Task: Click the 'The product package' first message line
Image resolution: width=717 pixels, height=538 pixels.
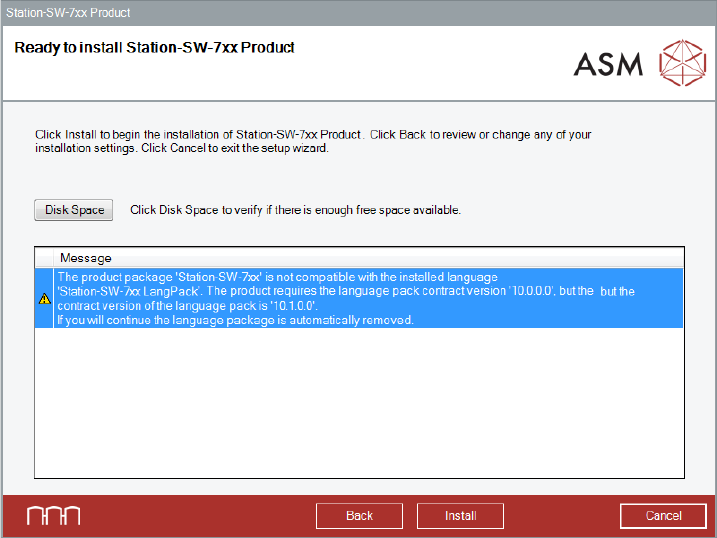Action: (277, 277)
